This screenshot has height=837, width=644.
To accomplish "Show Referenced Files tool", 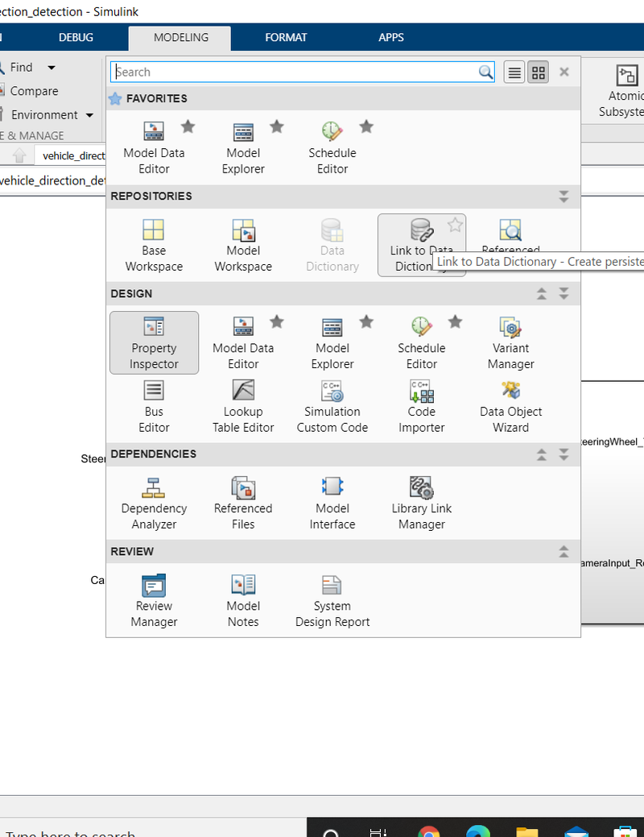I will point(243,503).
